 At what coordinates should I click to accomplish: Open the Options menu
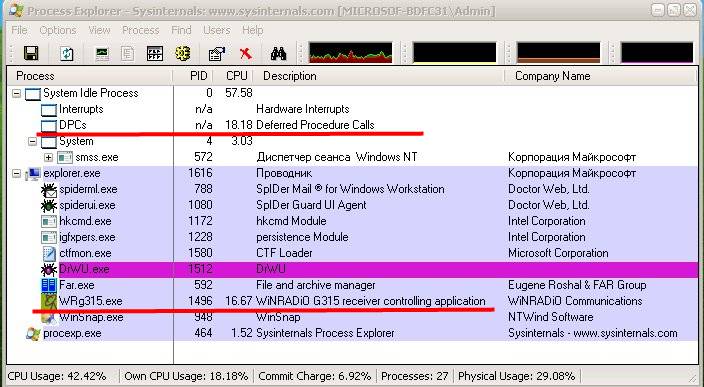58,31
